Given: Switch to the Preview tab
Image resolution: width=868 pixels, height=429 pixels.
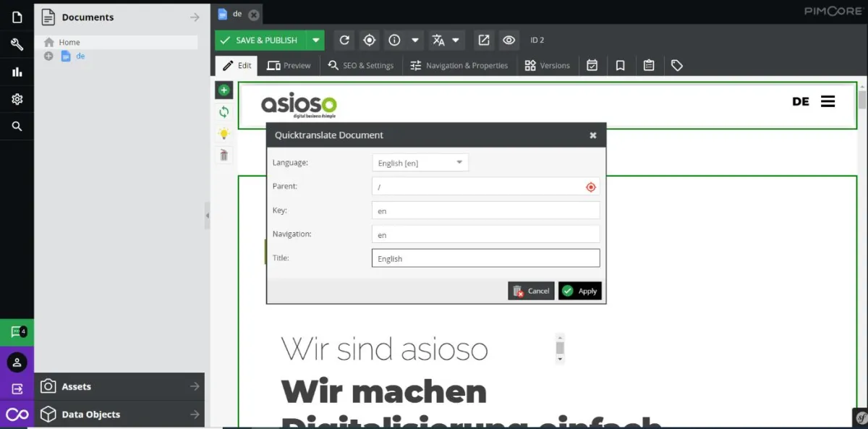Looking at the screenshot, I should pos(289,65).
